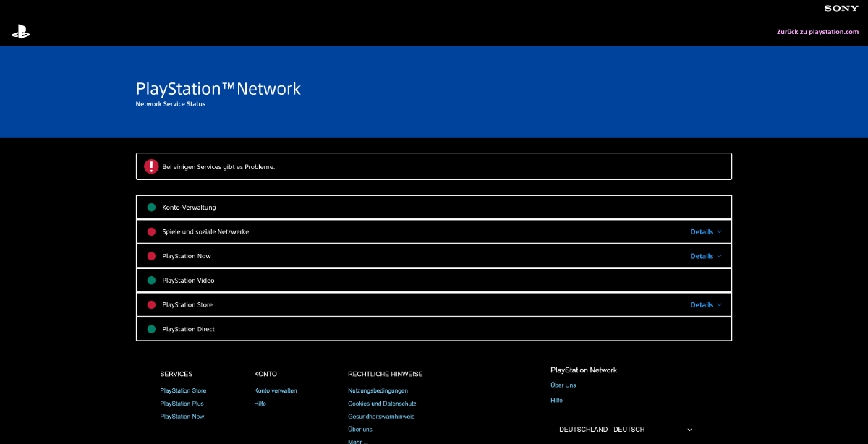Open PlayStation Now footer link under Services
This screenshot has height=444, width=868.
click(x=182, y=417)
